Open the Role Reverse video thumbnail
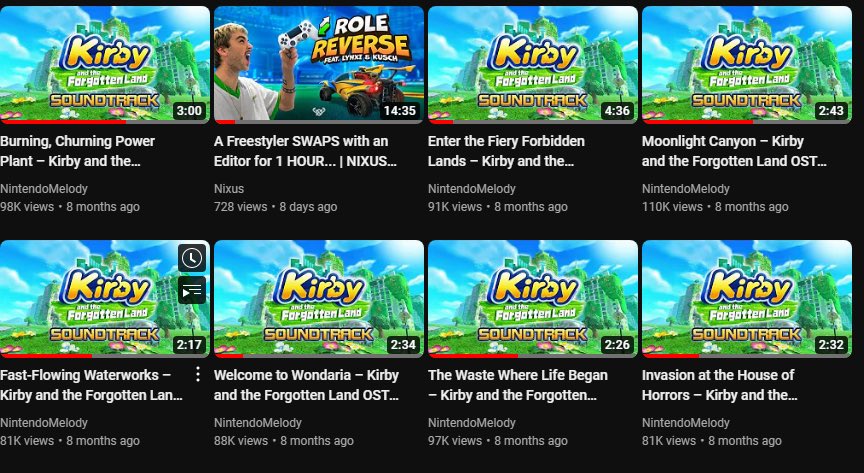 318,65
